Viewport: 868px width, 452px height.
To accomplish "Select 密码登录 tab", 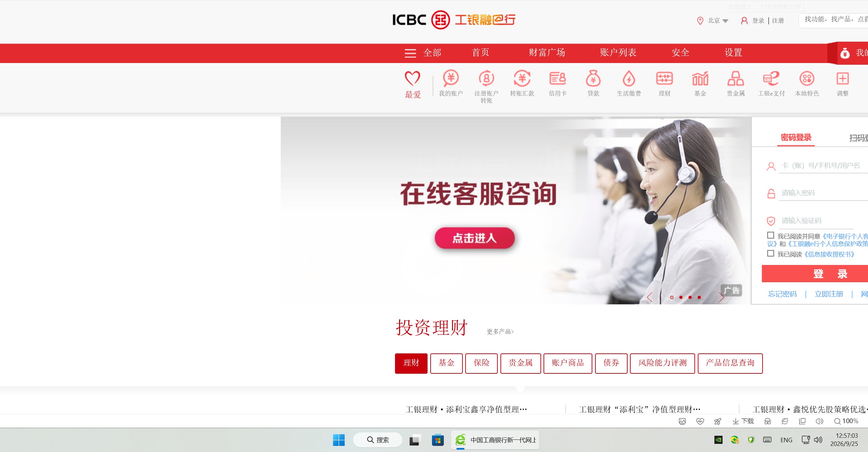I will [x=796, y=138].
